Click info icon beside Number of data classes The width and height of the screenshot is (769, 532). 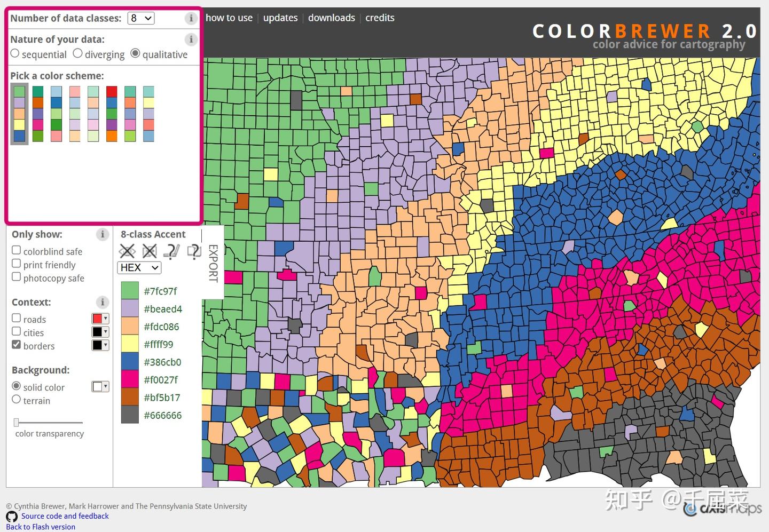point(191,18)
